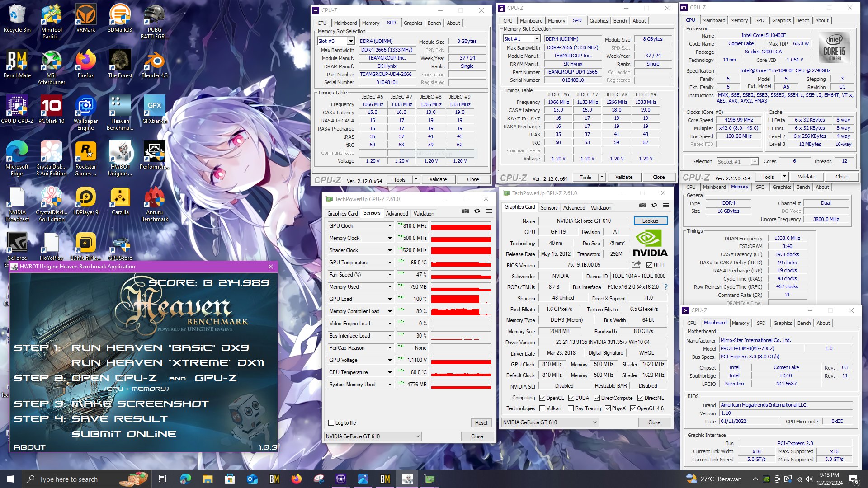Screen dimensions: 868x488
Task: Toggle the Vulkan technology checkbox
Action: pyautogui.click(x=542, y=408)
